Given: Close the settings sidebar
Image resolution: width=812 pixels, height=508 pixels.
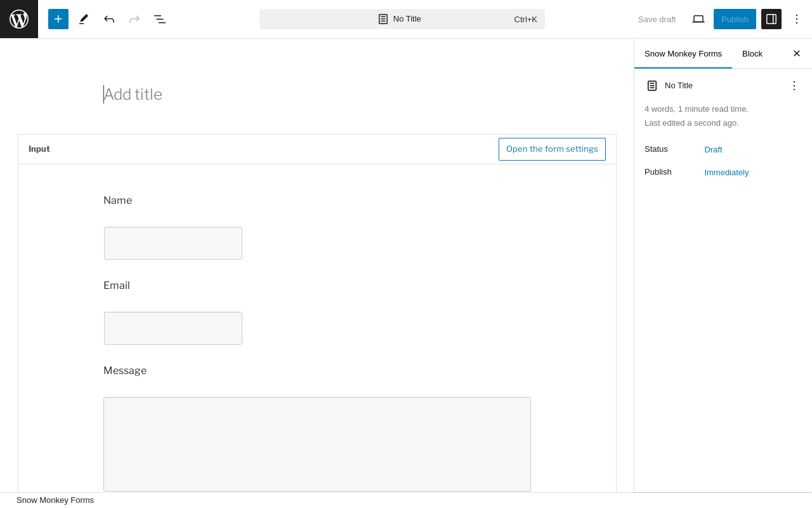Looking at the screenshot, I should tap(797, 53).
